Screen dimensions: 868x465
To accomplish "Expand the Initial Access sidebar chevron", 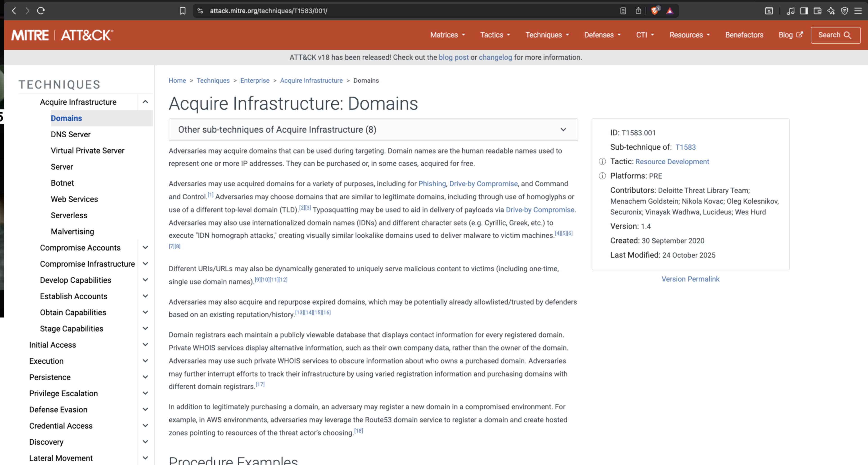I will [x=145, y=344].
